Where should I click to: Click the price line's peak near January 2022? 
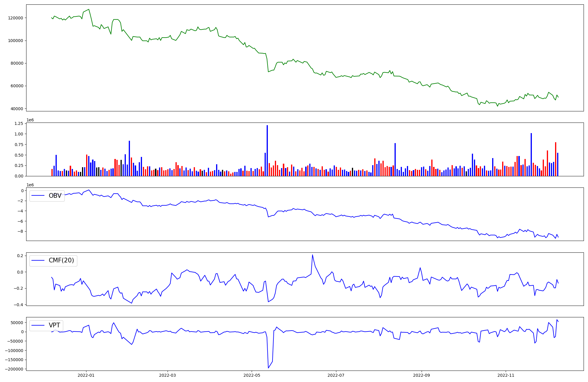click(89, 9)
